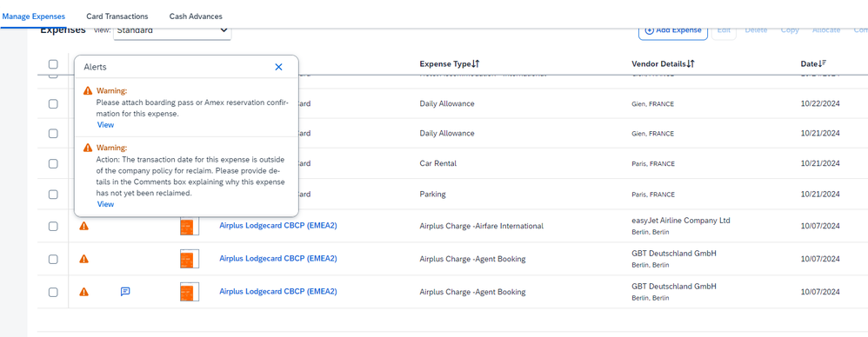Check the Agent Booking row with comment icon

click(x=53, y=292)
